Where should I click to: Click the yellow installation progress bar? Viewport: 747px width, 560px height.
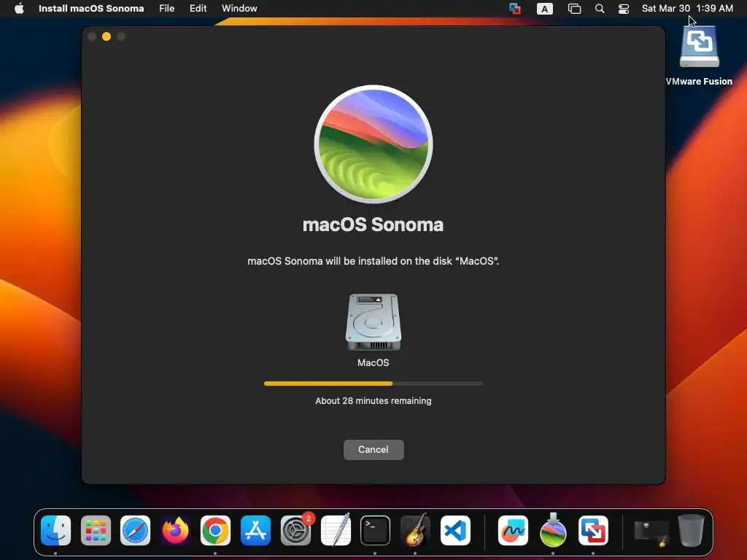coord(373,384)
